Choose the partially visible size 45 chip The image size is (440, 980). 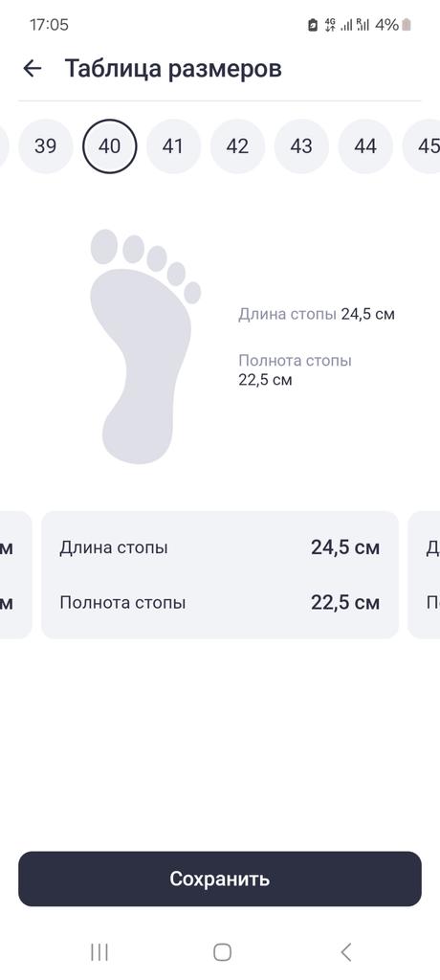pos(422,146)
